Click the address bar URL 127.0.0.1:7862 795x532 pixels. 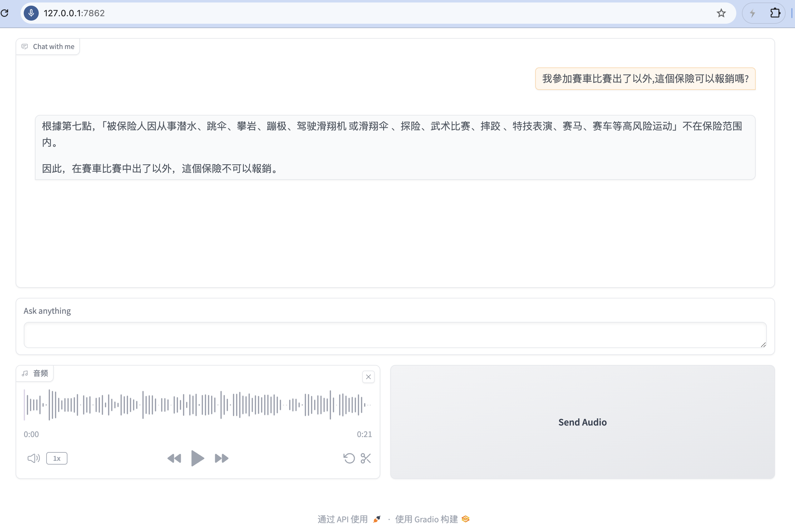pos(74,13)
